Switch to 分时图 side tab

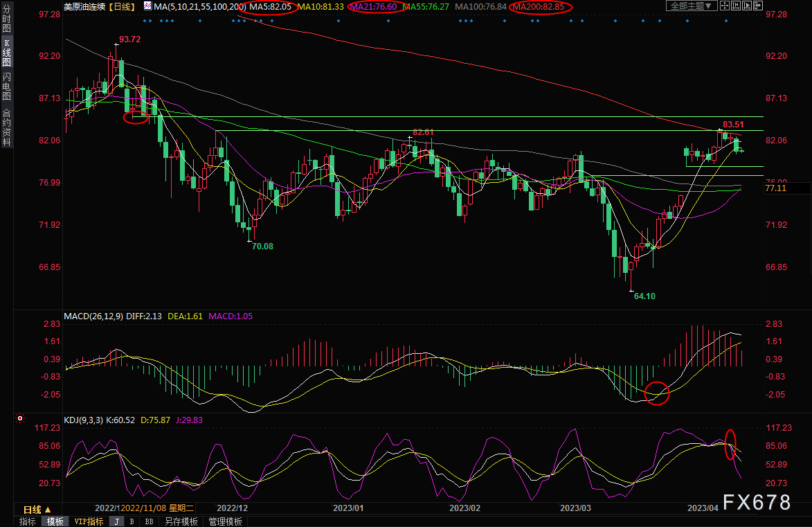click(6, 19)
